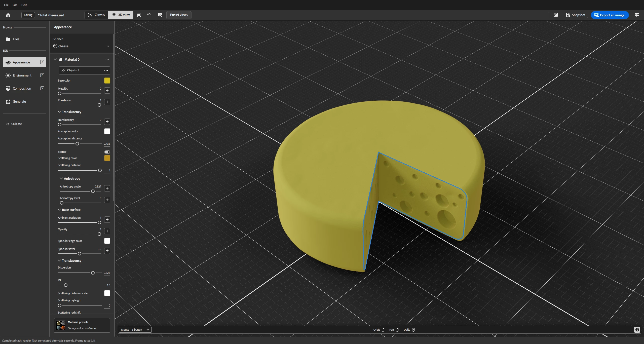Collapse the Material 0 section
644x344 pixels.
[x=55, y=59]
